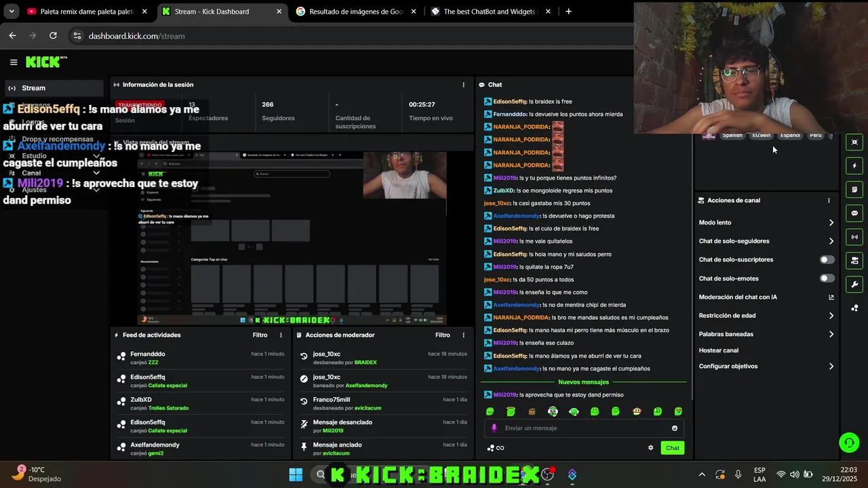Open Windows Start menu

pos(296,474)
